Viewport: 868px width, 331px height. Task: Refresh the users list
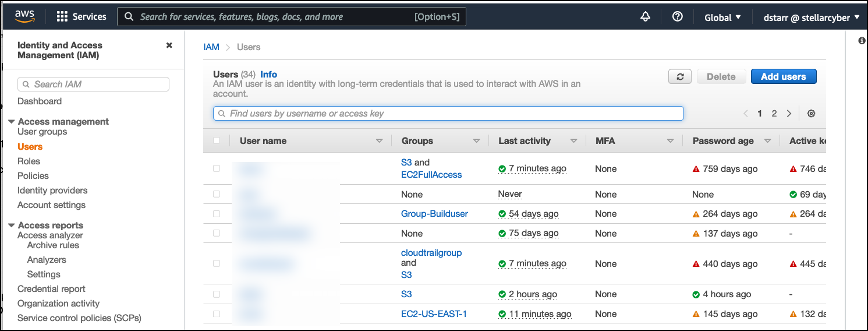[679, 77]
